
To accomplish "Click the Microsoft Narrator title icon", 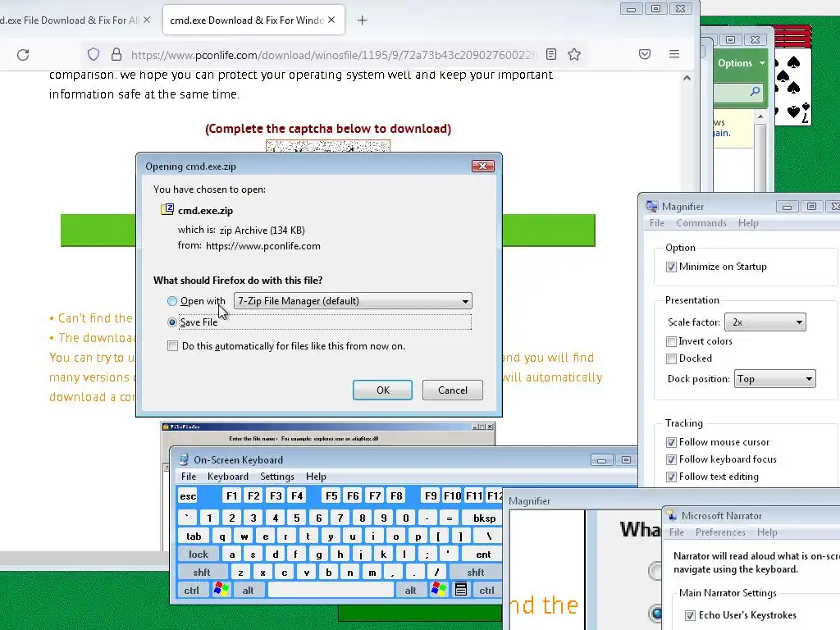I will click(x=671, y=515).
